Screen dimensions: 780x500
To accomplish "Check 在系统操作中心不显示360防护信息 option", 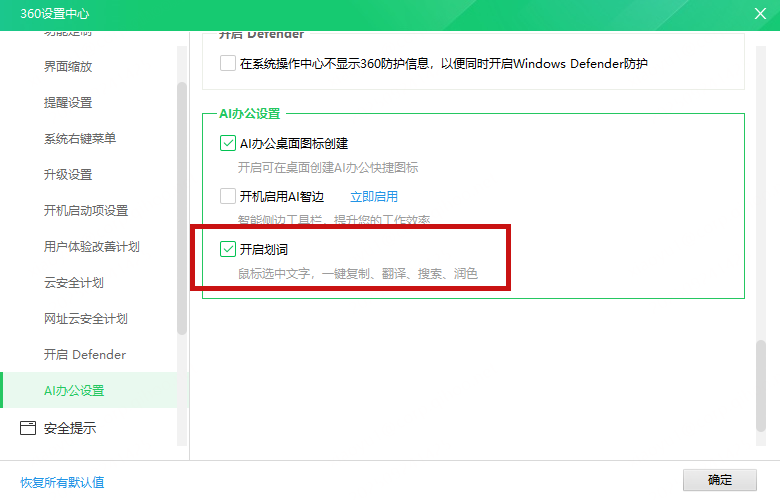I will [x=228, y=63].
